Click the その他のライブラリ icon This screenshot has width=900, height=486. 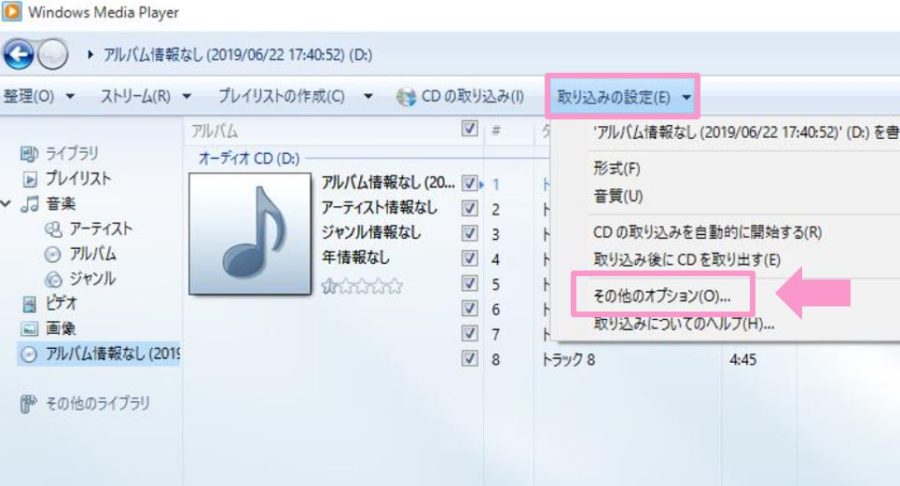(28, 403)
